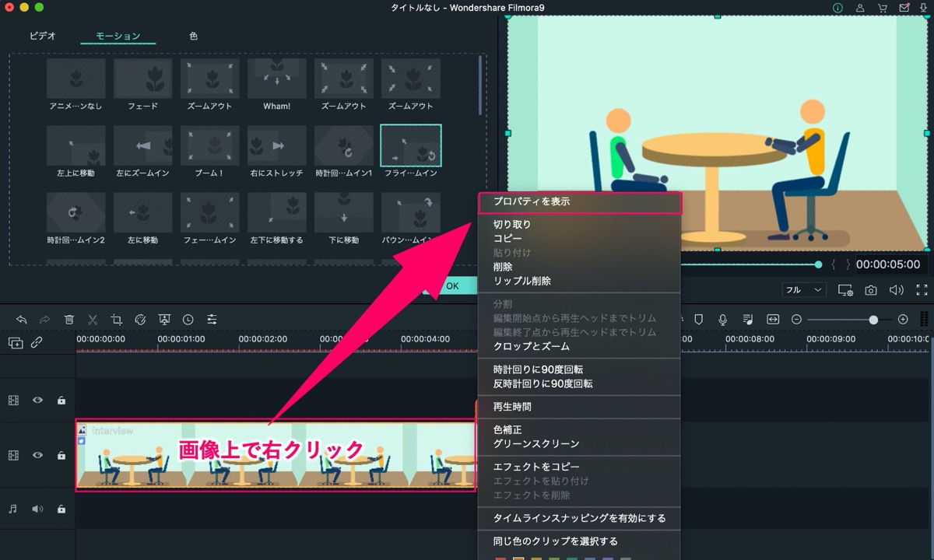Click the trash delete icon in toolbar
Viewport: 934px width, 560px height.
(x=69, y=319)
